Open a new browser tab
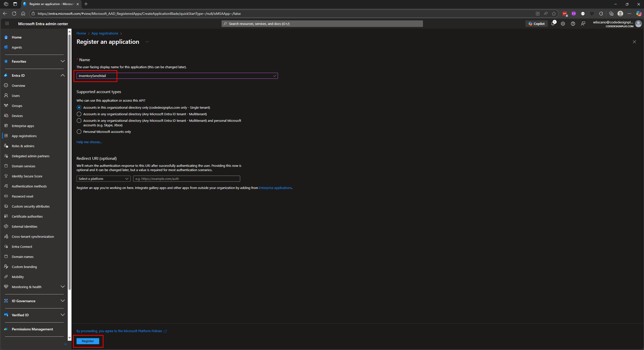 [86, 4]
